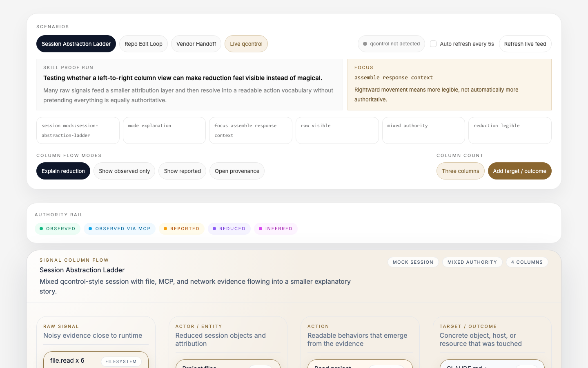This screenshot has height=368, width=588.
Task: Click the INFERRED authority badge
Action: [x=276, y=229]
